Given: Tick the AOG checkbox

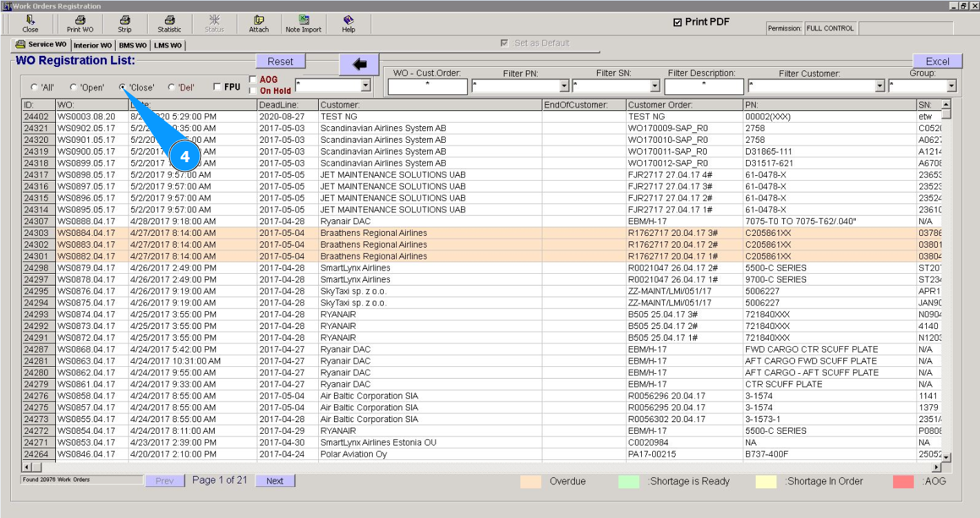Looking at the screenshot, I should pos(253,79).
